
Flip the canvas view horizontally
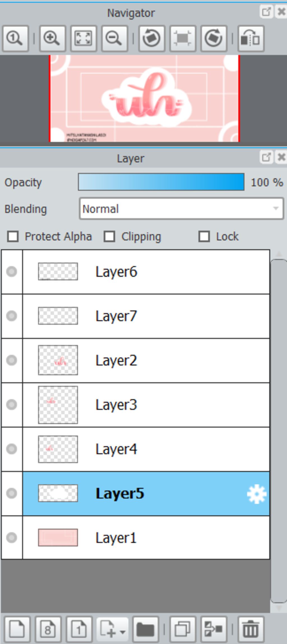[x=251, y=38]
